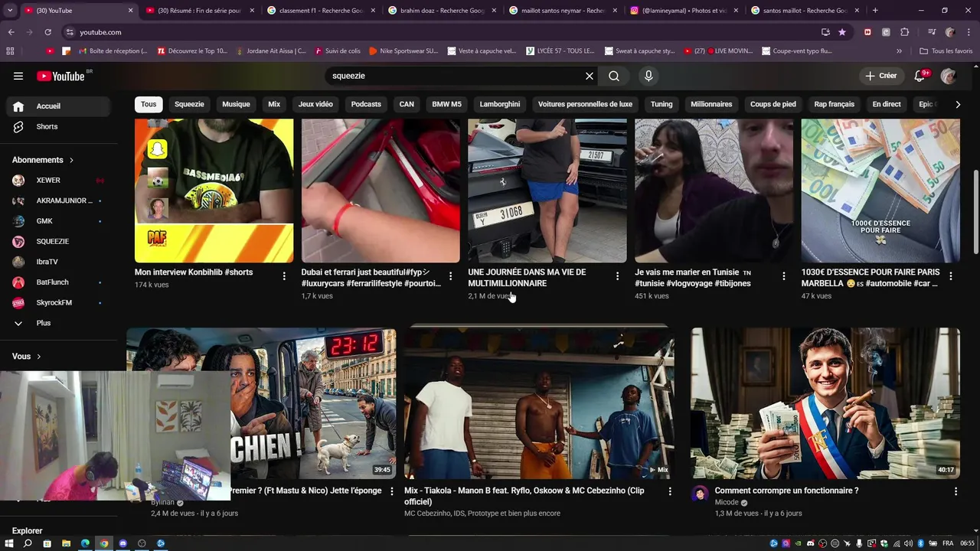Expand the Vous section
Image resolution: width=980 pixels, height=551 pixels.
tap(27, 357)
